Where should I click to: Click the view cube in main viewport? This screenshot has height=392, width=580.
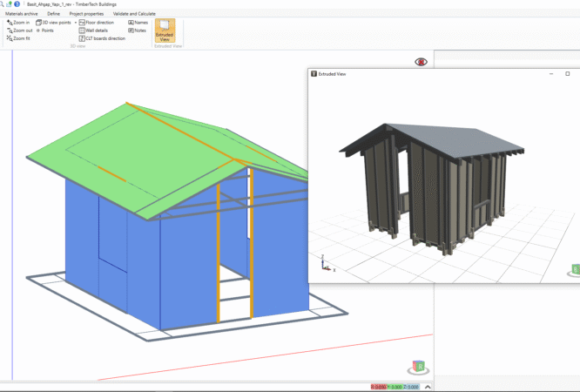[x=417, y=368]
